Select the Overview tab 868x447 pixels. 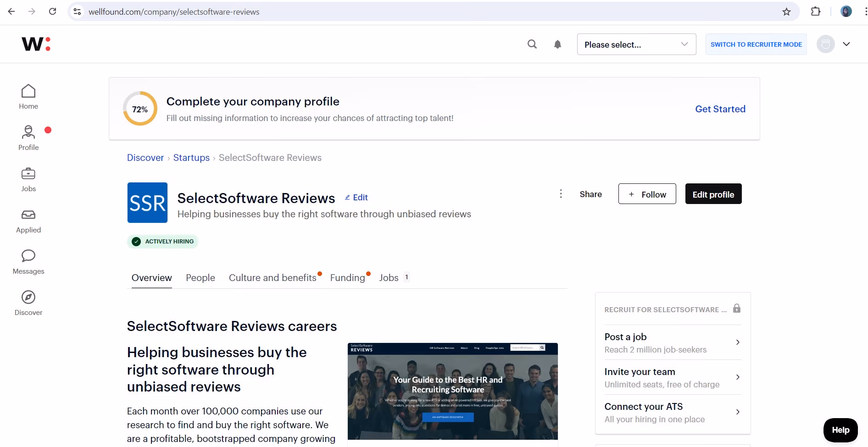click(152, 278)
